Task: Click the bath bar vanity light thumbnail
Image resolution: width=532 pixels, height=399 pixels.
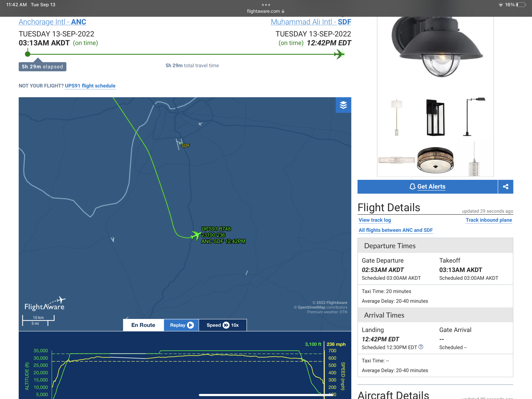Action: 397,160
